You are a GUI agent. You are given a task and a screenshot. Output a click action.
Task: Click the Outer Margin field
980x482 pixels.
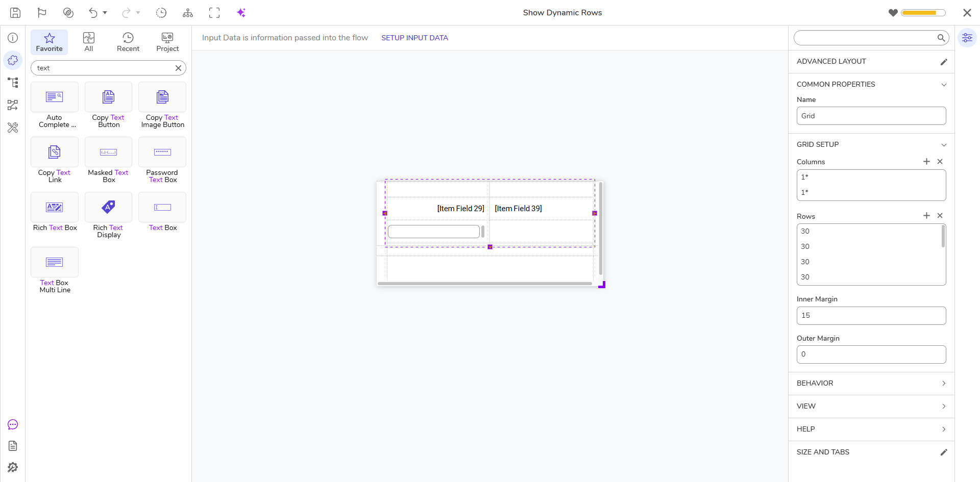871,354
